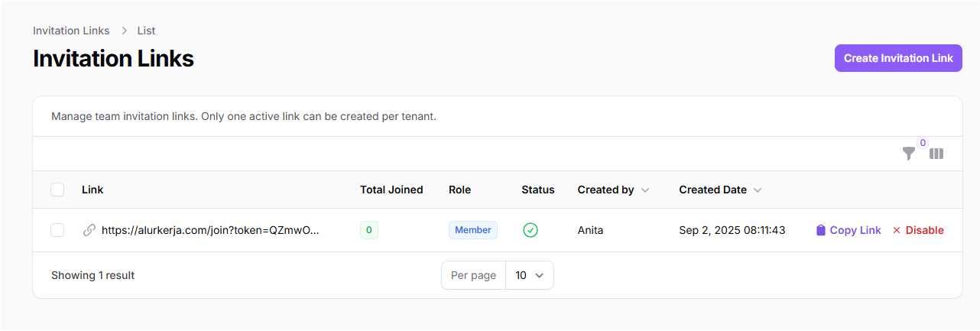Click the filter count badge
Screen dimensions: 980x331
[x=922, y=143]
